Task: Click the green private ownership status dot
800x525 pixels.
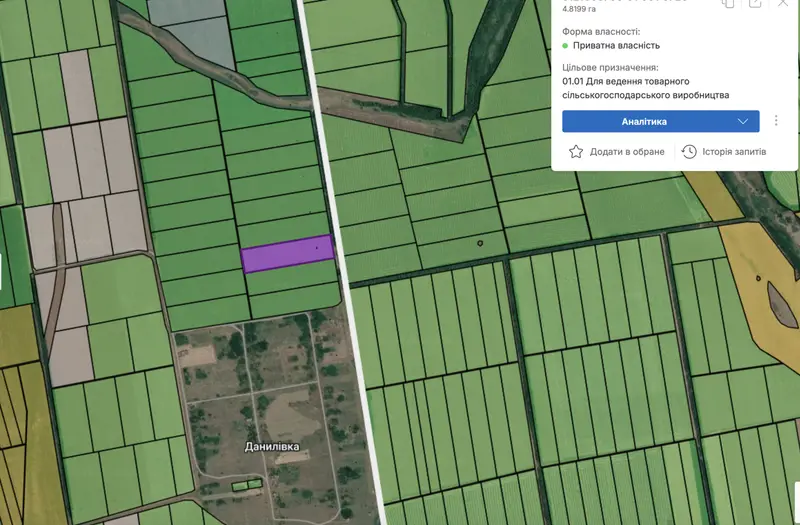Action: click(x=565, y=45)
